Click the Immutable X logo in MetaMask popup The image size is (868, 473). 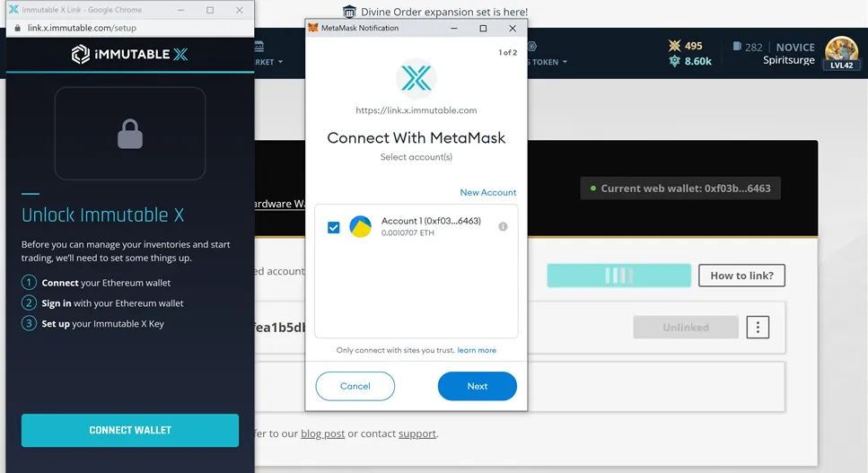tap(416, 79)
